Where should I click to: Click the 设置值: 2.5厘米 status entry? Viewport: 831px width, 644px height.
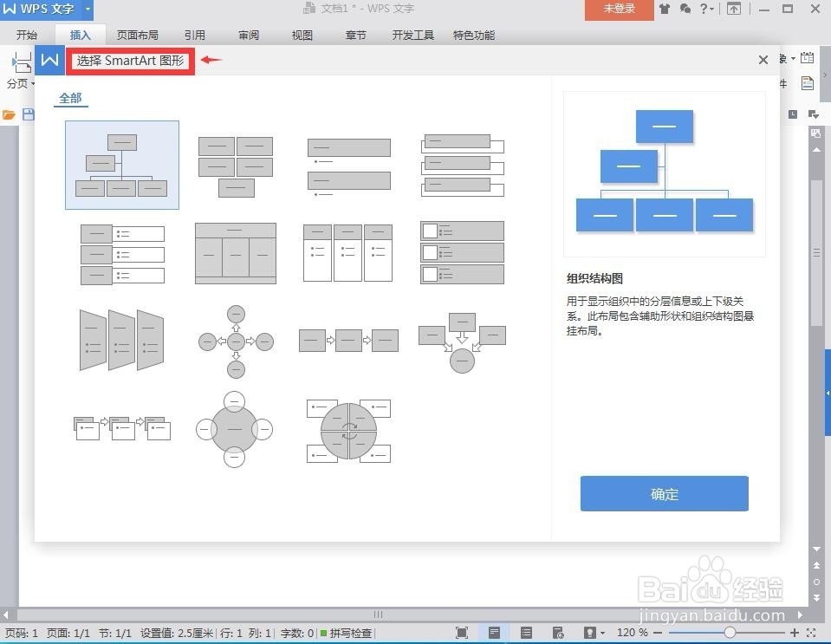pos(177,633)
